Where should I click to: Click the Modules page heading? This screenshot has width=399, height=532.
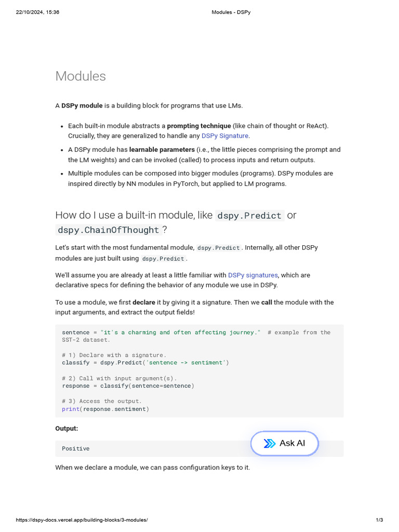[81, 76]
